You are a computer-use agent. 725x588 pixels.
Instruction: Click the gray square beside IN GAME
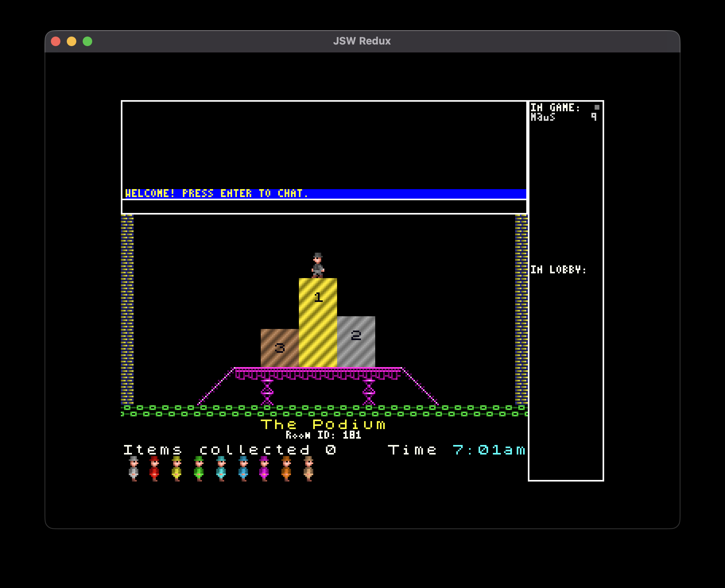[597, 107]
